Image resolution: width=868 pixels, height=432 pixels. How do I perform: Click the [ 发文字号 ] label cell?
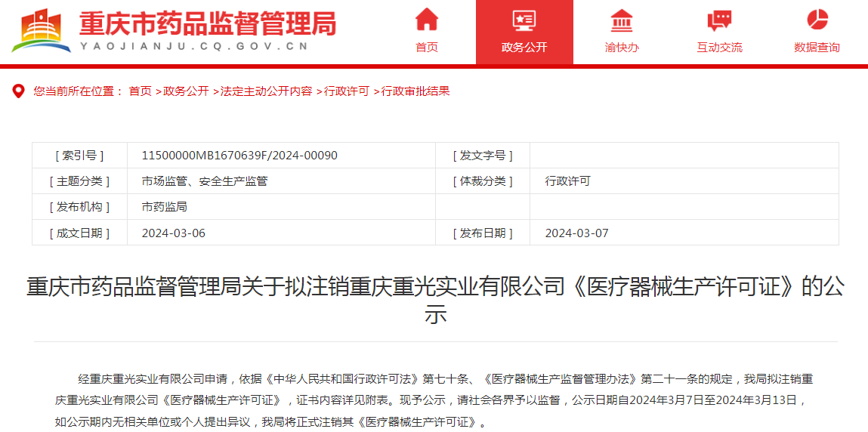pos(483,156)
